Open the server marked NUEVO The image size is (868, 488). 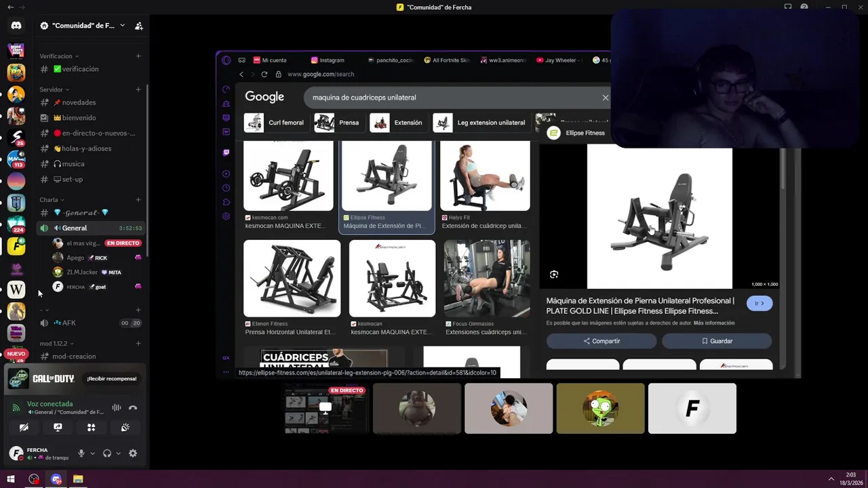(16, 354)
